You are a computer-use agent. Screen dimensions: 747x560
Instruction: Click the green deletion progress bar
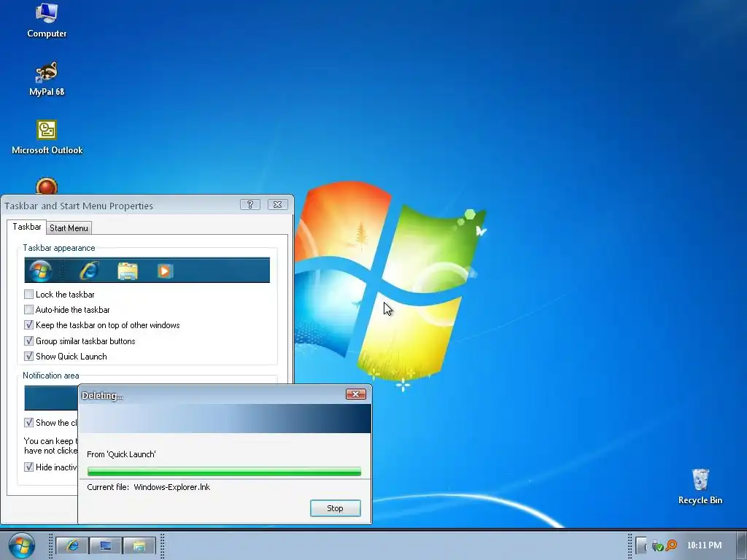225,472
